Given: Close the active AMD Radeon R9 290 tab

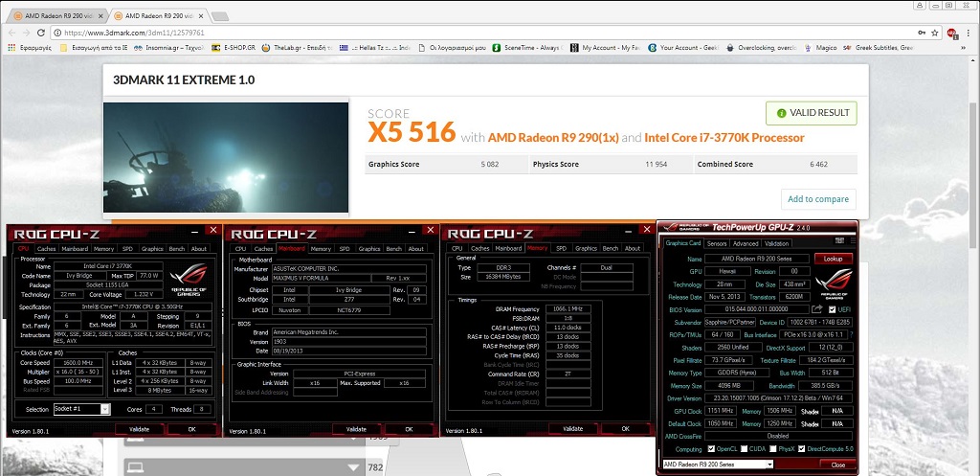Looking at the screenshot, I should point(201,15).
